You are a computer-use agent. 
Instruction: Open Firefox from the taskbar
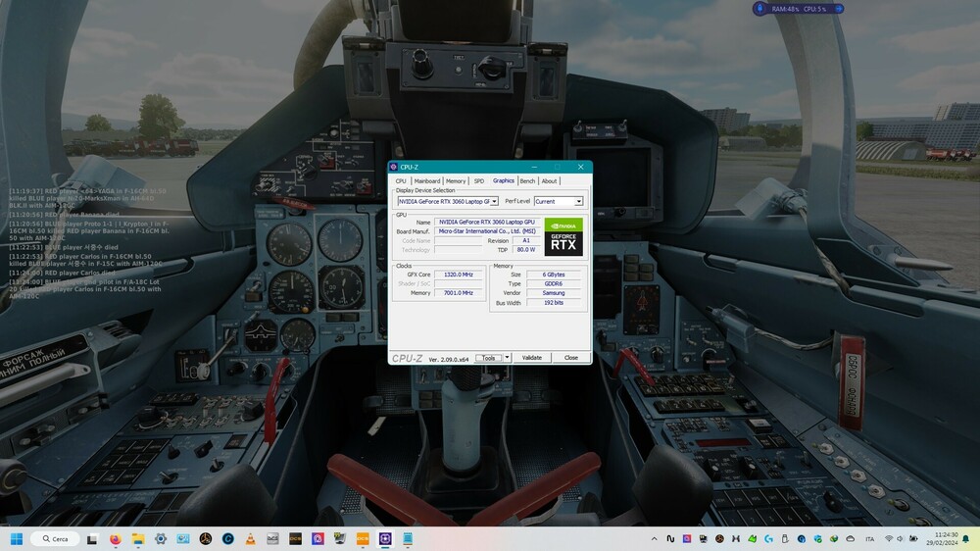[115, 538]
